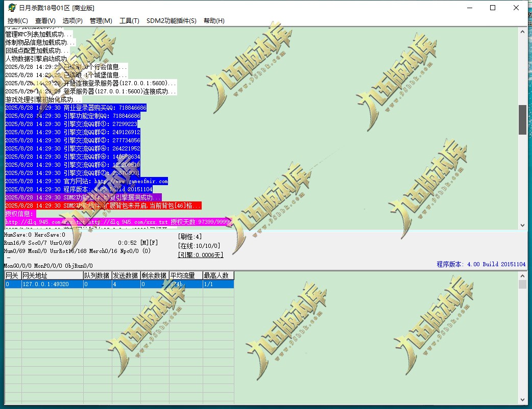The height and width of the screenshot is (409, 532).
Task: Maximize the window
Action: tap(493, 8)
